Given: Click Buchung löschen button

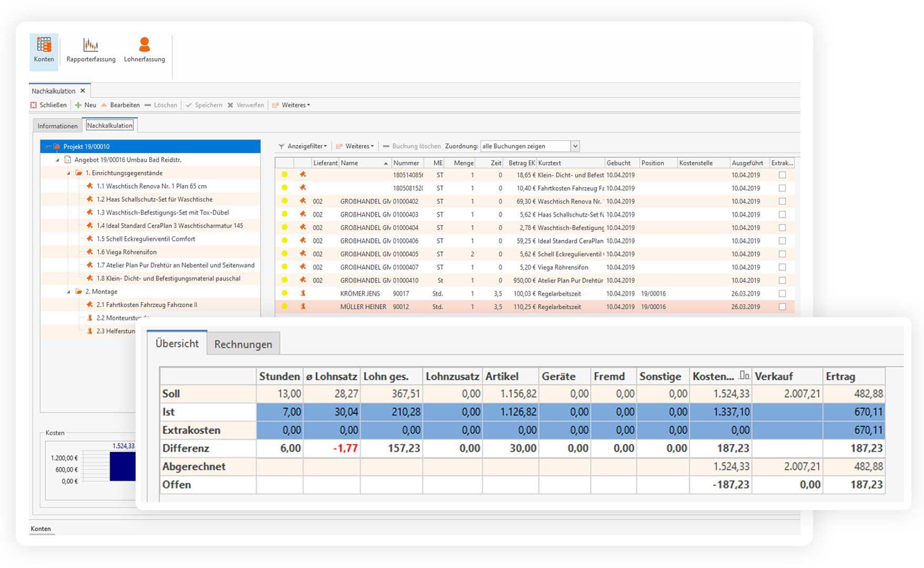Looking at the screenshot, I should pos(412,146).
